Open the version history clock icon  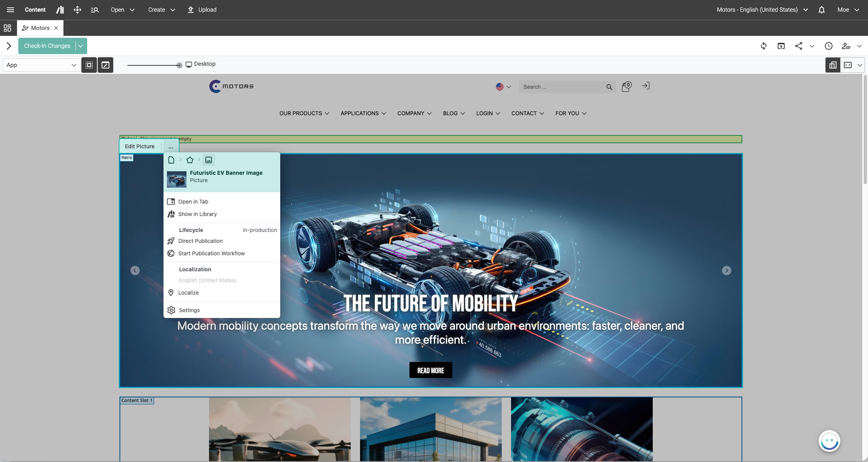[x=828, y=46]
